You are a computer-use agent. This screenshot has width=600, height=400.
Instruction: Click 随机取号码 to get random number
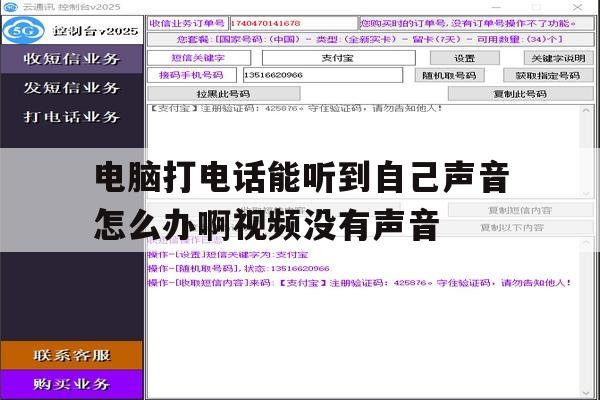pyautogui.click(x=449, y=75)
